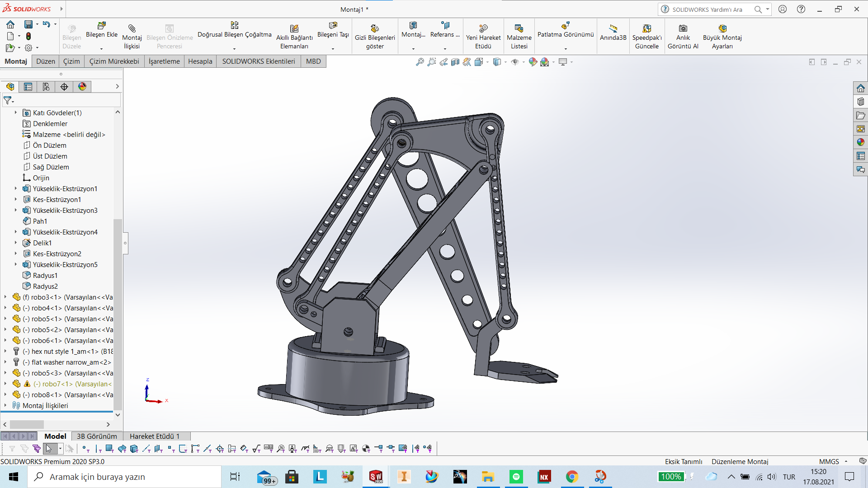Select the Yeni Hareket Etüdü tool
Screen dimensions: 868x488
coord(483,29)
